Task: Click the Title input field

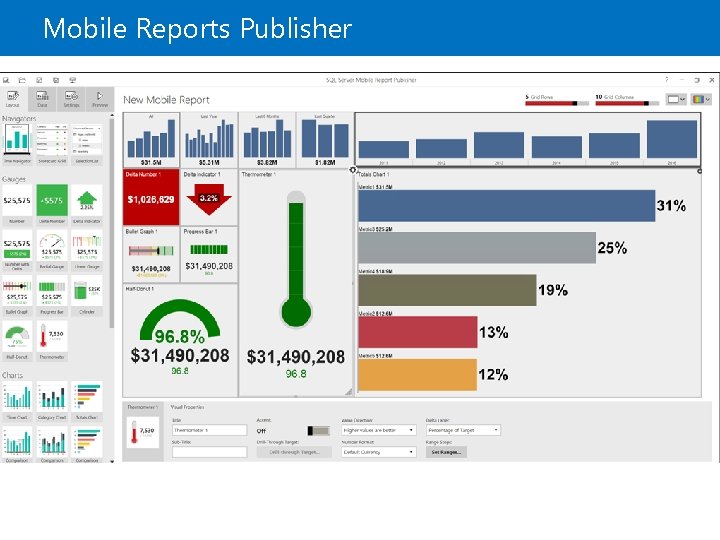Action: tap(209, 430)
